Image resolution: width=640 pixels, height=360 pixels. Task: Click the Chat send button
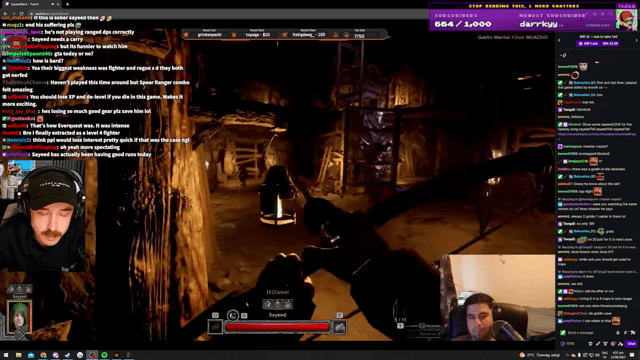pos(631,344)
